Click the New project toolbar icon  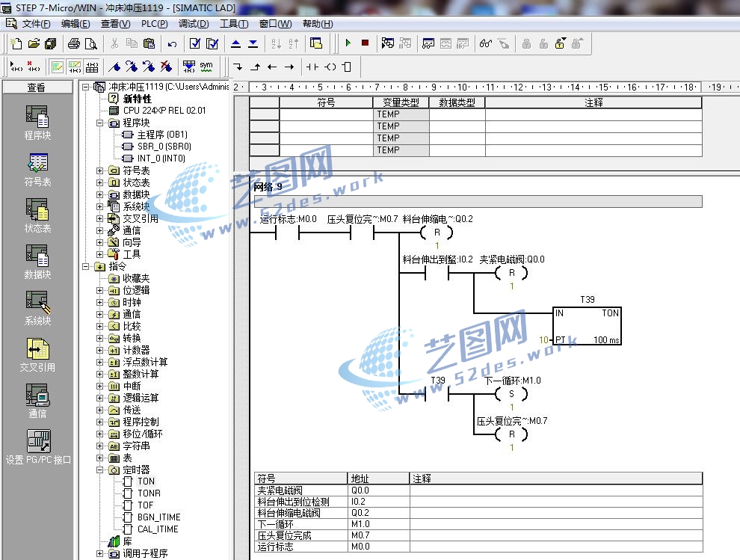[16, 44]
